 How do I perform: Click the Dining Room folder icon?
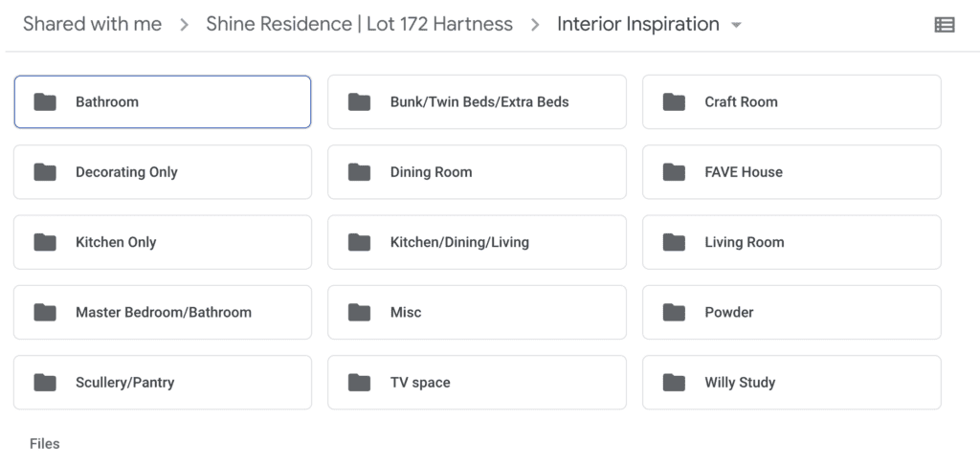pos(359,172)
